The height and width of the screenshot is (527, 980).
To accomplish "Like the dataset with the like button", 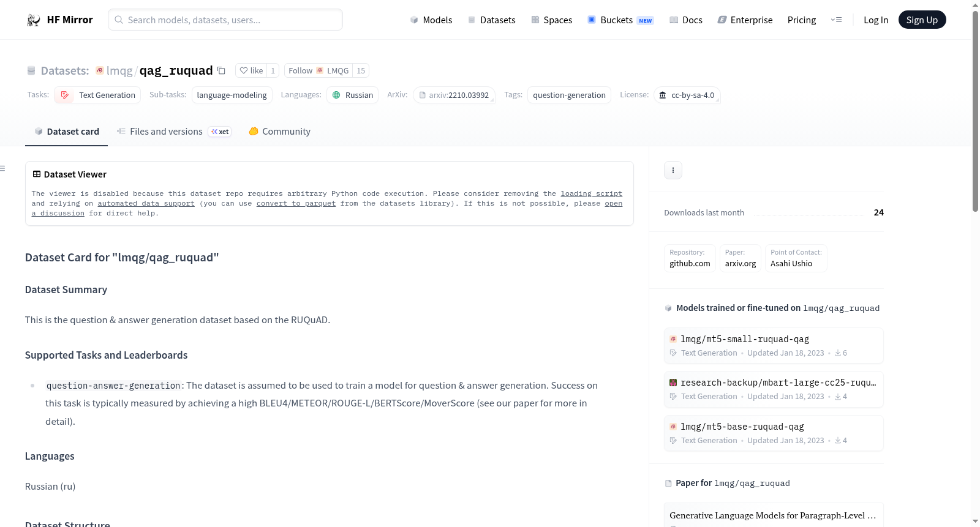I will 252,71.
